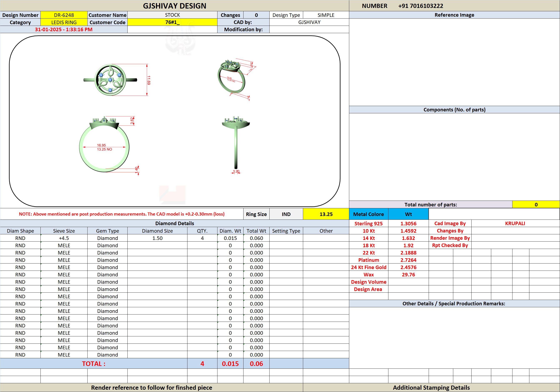Viewport: 560px width, 392px height.
Task: Select the KRUPALI name cell
Action: 515,223
